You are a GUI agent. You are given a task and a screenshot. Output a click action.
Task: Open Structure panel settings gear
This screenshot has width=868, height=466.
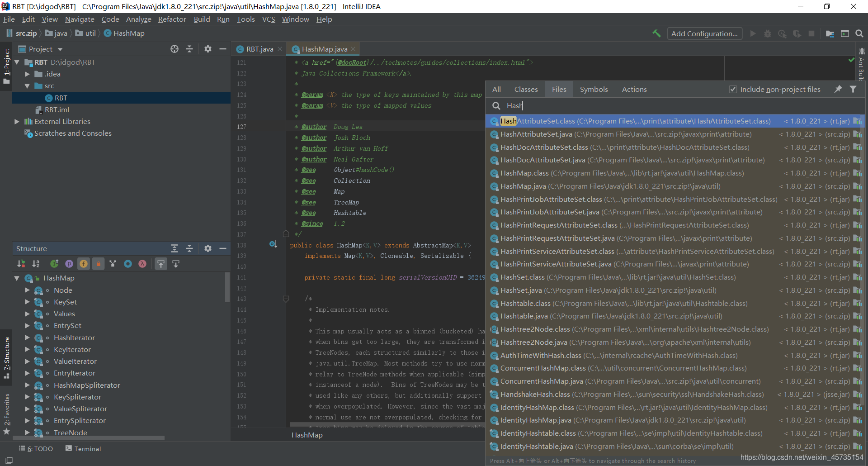click(208, 248)
